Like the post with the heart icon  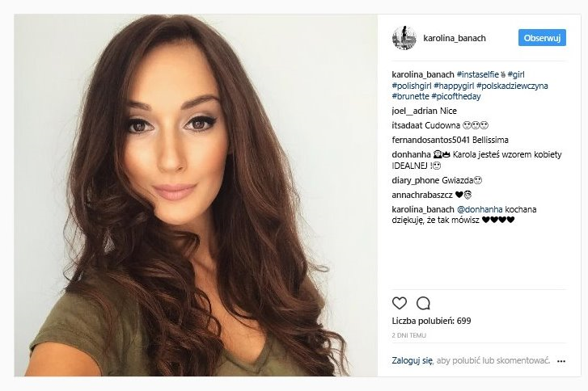(400, 303)
